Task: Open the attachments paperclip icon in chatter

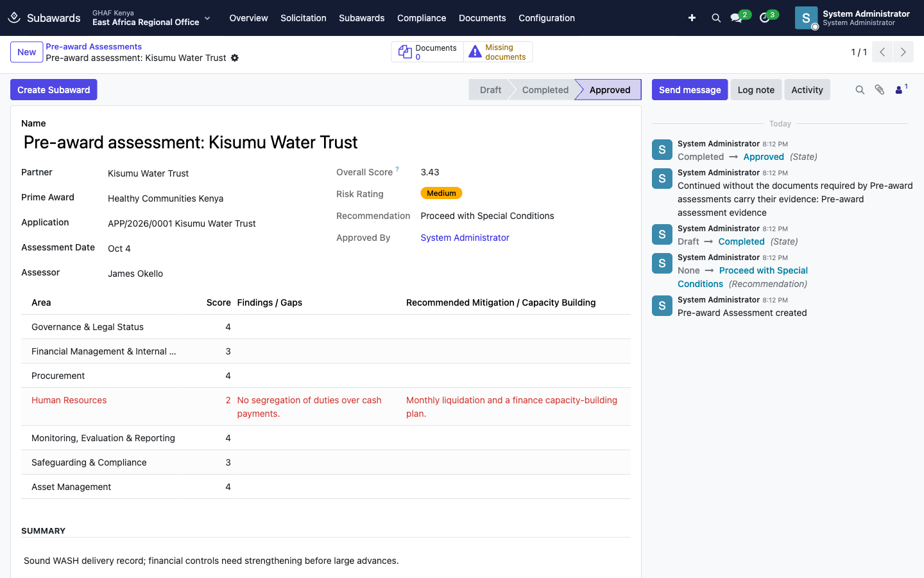Action: [x=880, y=90]
